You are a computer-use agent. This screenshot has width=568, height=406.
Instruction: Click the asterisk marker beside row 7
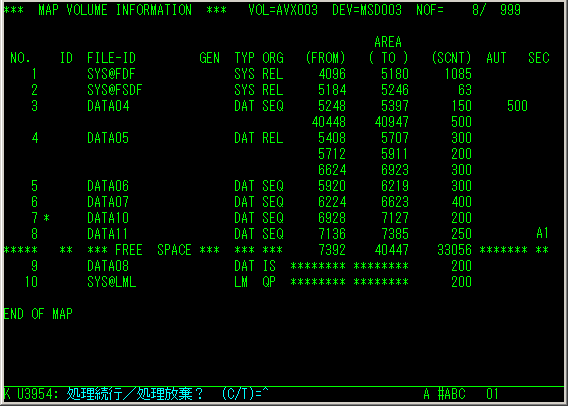46,218
